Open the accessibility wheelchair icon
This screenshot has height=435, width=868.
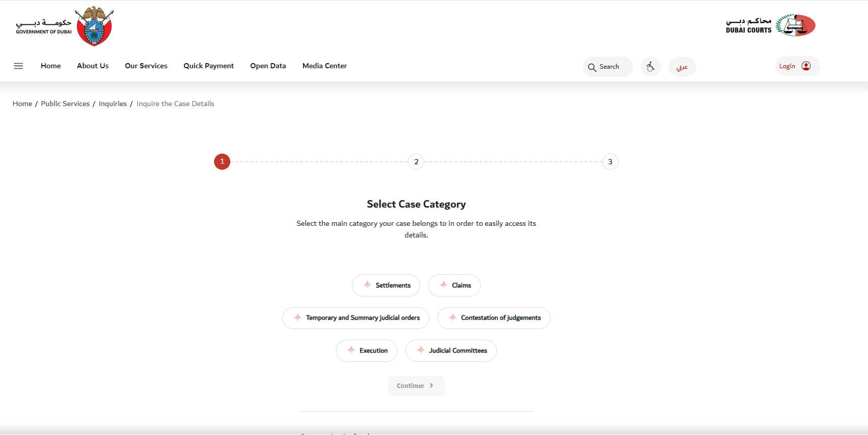click(x=650, y=66)
